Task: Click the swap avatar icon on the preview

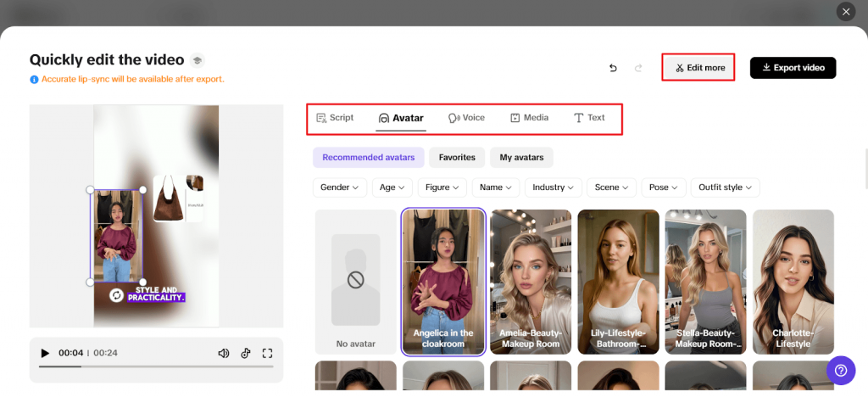Action: coord(116,295)
